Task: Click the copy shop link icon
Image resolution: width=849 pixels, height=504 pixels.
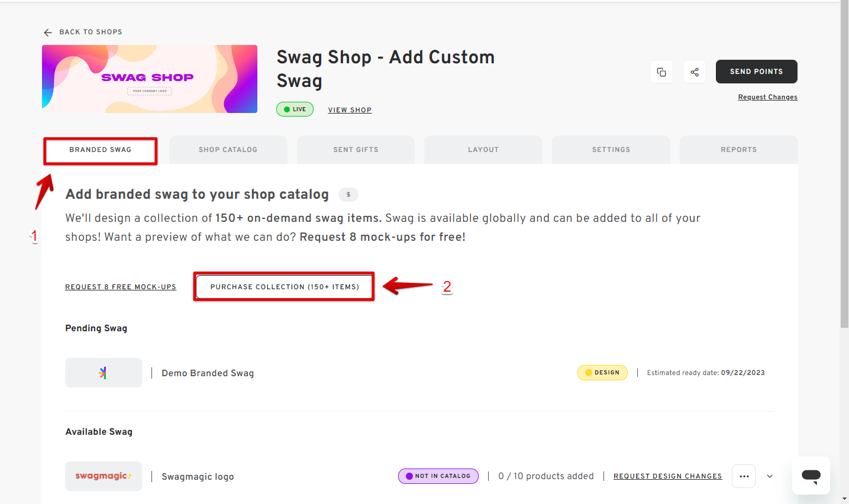Action: 661,71
